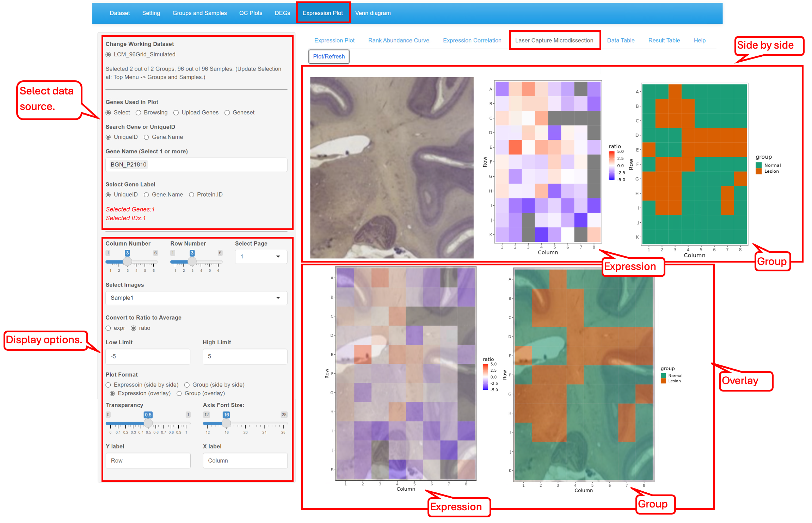Click the BGN_P21810 gene tag
The image size is (812, 523).
(x=128, y=165)
